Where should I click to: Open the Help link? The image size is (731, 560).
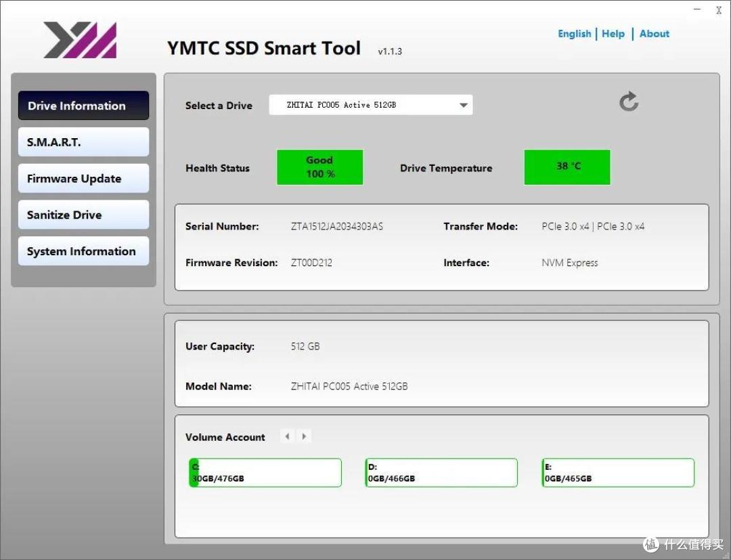613,34
